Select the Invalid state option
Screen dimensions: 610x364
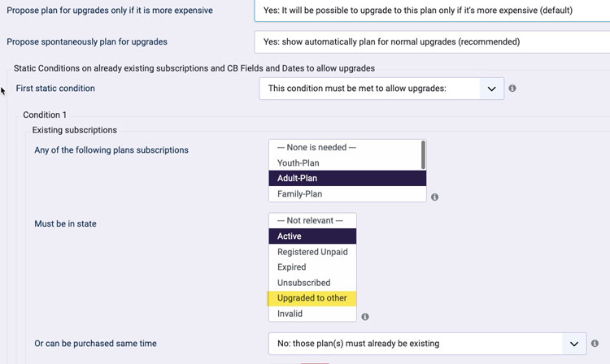[x=312, y=314]
